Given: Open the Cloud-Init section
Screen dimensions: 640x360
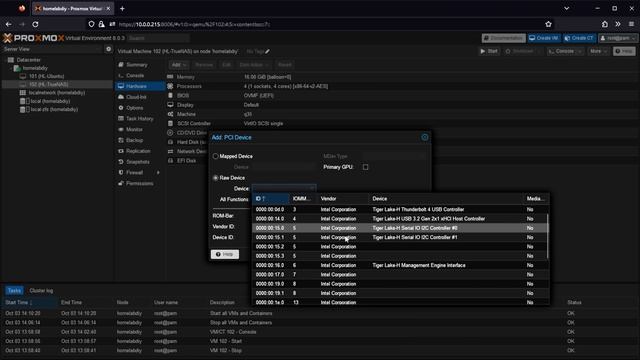Looking at the screenshot, I should coord(140,97).
